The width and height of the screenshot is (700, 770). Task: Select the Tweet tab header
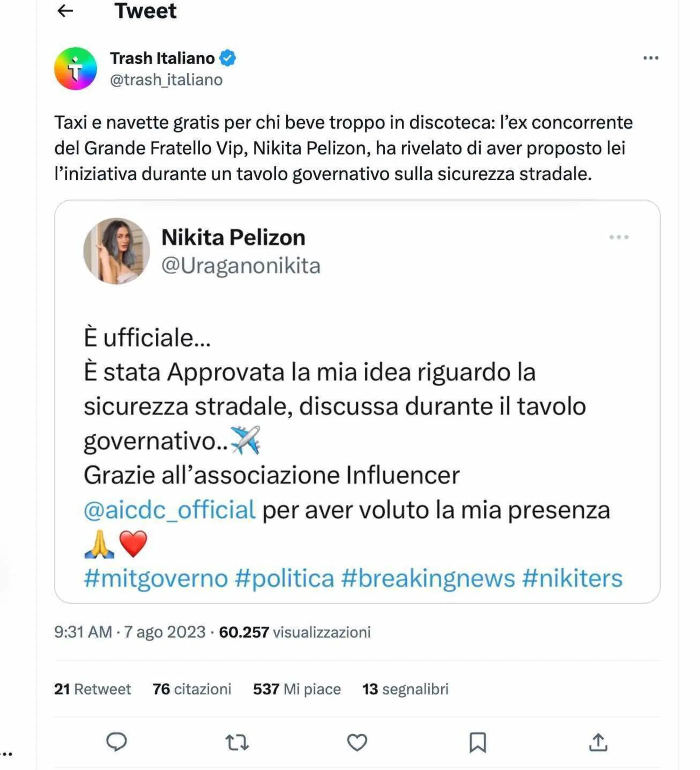click(x=146, y=10)
